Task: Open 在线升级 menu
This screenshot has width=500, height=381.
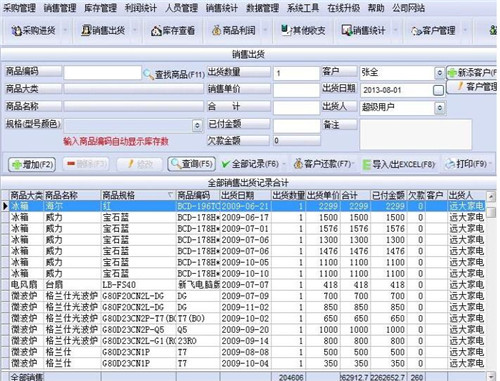Action: tap(344, 8)
